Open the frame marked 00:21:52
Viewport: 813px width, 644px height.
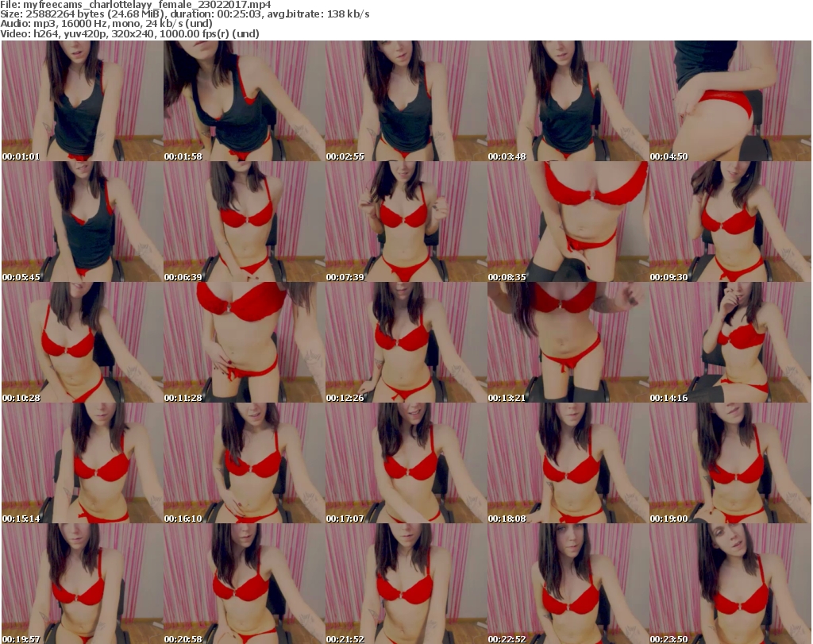tap(406, 584)
